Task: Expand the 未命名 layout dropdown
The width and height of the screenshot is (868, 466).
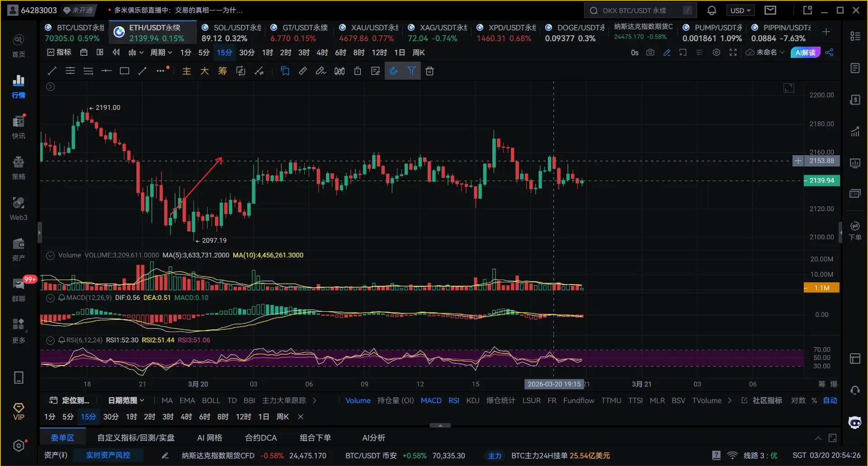Action: 765,52
